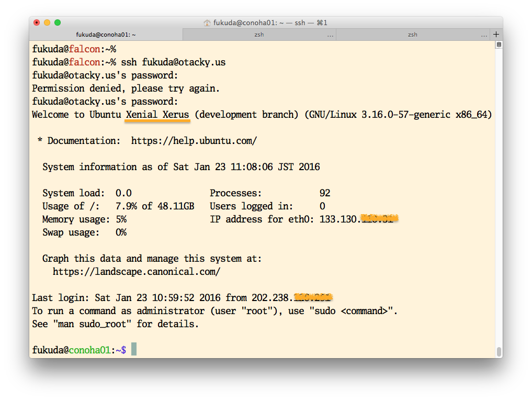Click the 'Last login:' line text
The height and width of the screenshot is (400, 532).
183,298
